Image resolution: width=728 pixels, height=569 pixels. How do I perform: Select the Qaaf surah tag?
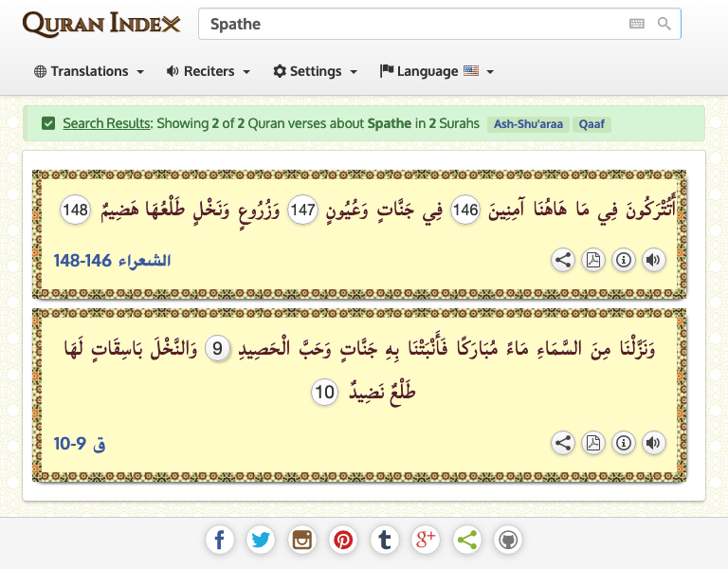pyautogui.click(x=591, y=124)
